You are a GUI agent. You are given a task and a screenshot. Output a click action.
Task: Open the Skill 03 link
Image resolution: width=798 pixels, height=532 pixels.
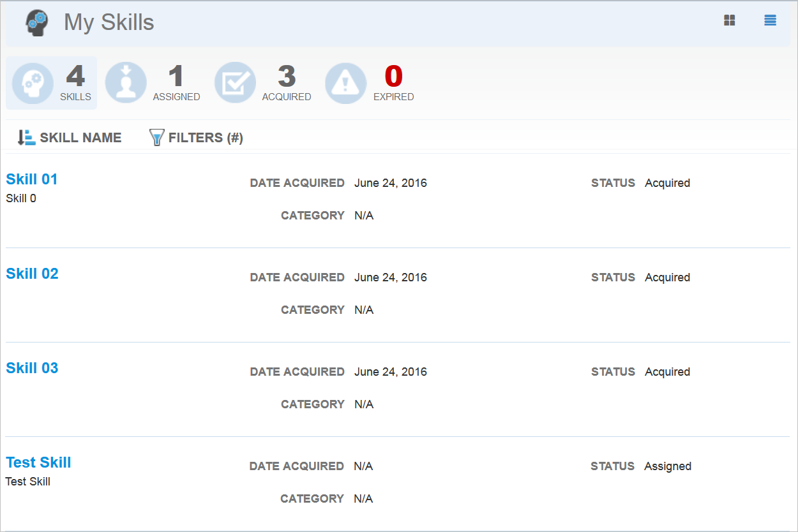pos(32,368)
